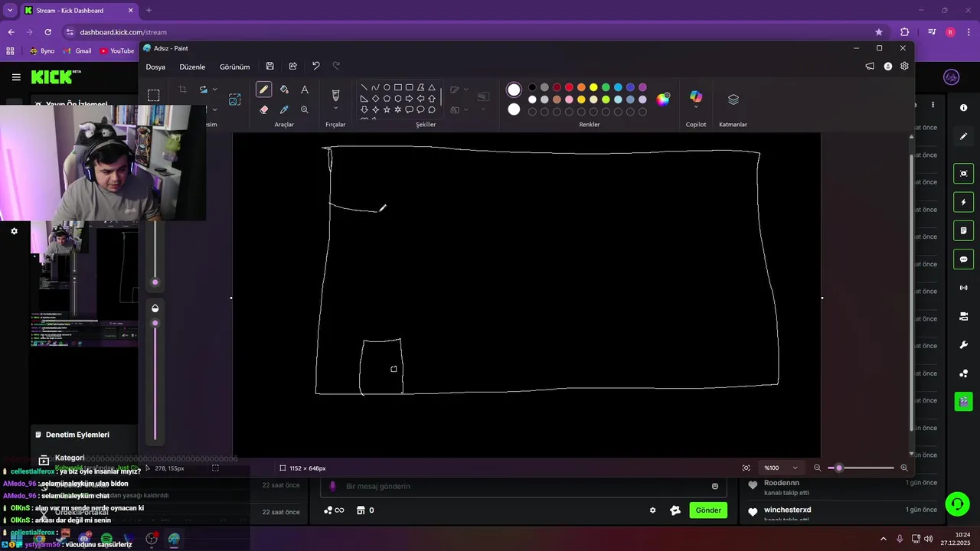Screen dimensions: 980x551
Task: Click the fit-to-window icon in status bar
Action: (x=746, y=468)
